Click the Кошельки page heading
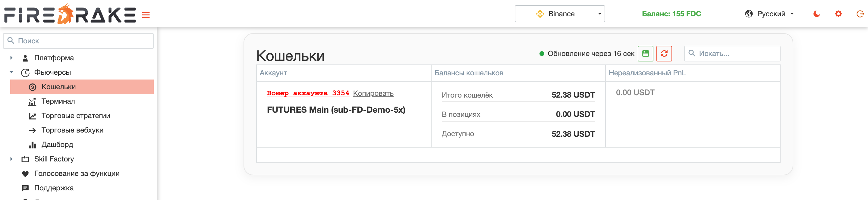 coord(290,55)
